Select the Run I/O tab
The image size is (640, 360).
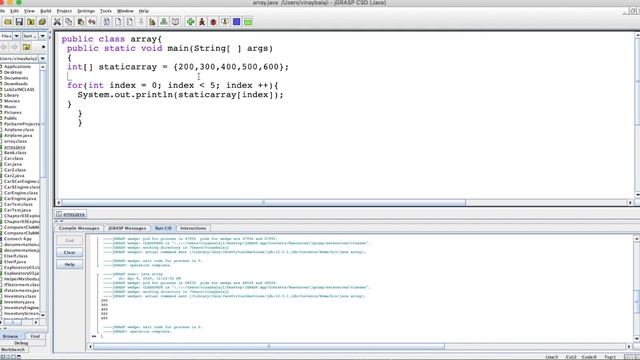(x=163, y=228)
